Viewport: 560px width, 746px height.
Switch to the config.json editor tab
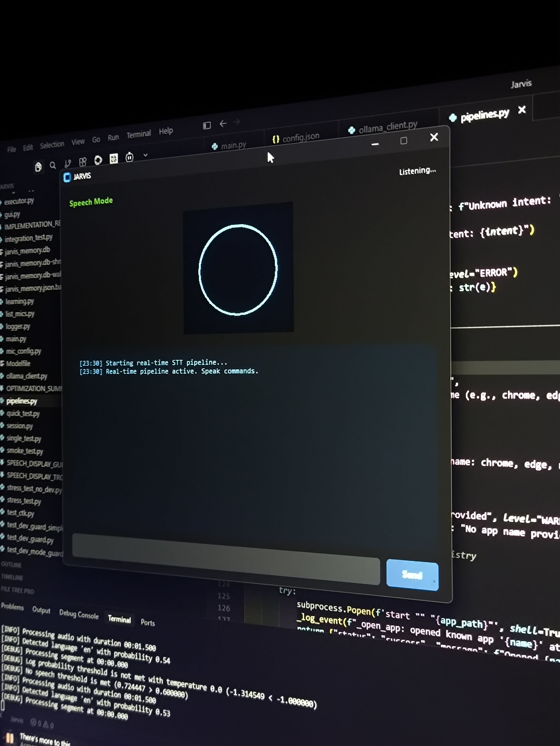point(296,138)
